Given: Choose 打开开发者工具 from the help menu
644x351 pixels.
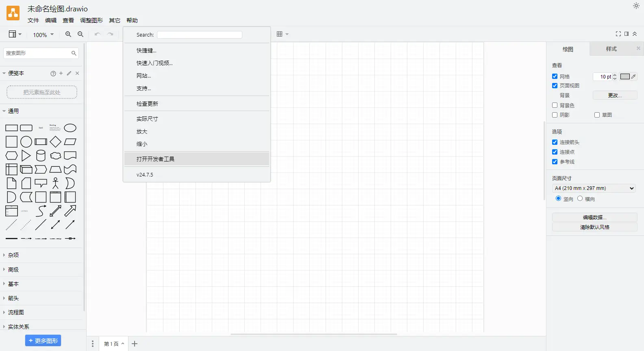Looking at the screenshot, I should coord(155,159).
